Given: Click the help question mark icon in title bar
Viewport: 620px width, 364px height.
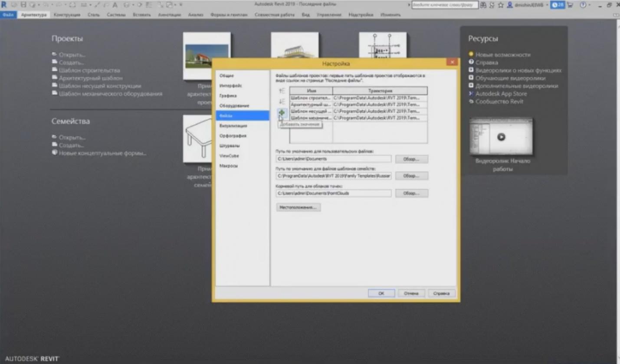Looking at the screenshot, I should click(583, 5).
